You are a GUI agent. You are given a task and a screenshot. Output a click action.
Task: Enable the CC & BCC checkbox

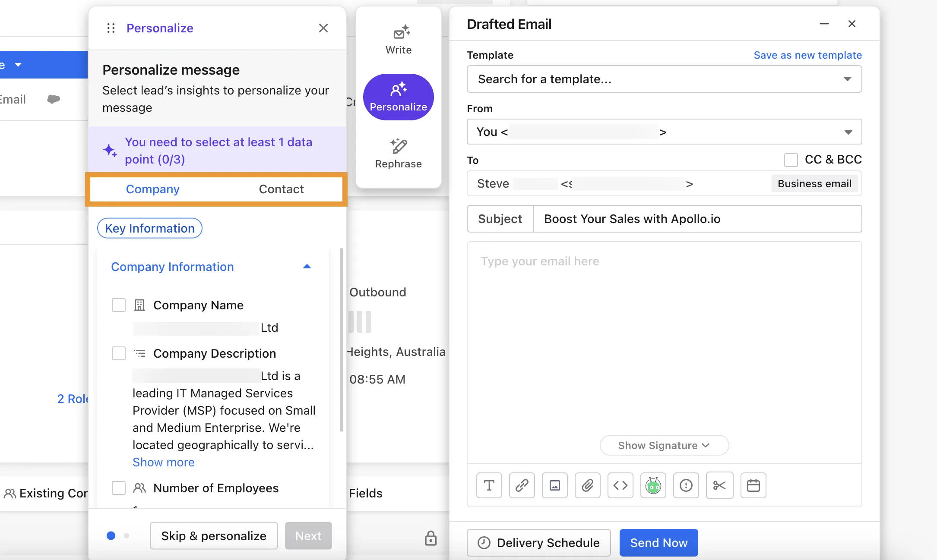791,160
